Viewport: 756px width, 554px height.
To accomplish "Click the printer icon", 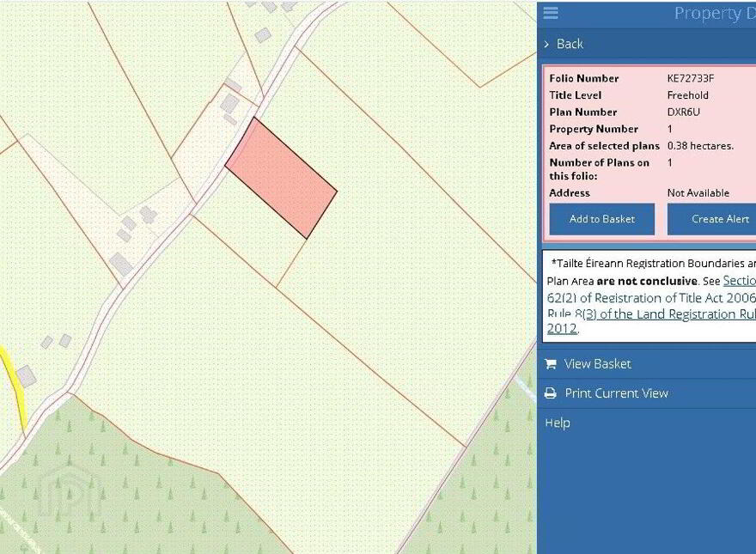I will point(551,393).
